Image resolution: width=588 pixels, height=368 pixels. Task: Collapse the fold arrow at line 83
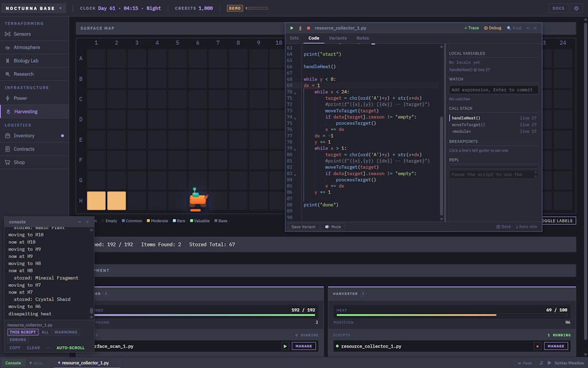(295, 175)
